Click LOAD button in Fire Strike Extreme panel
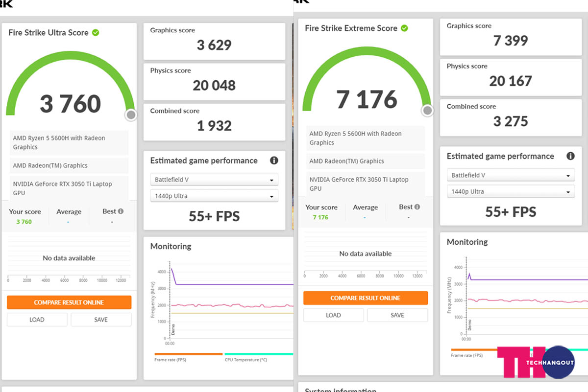This screenshot has height=392, width=588. [333, 315]
